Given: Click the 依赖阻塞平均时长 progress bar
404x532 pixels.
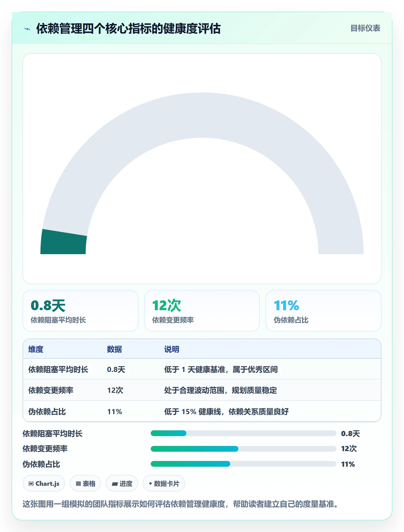Looking at the screenshot, I should [243, 433].
